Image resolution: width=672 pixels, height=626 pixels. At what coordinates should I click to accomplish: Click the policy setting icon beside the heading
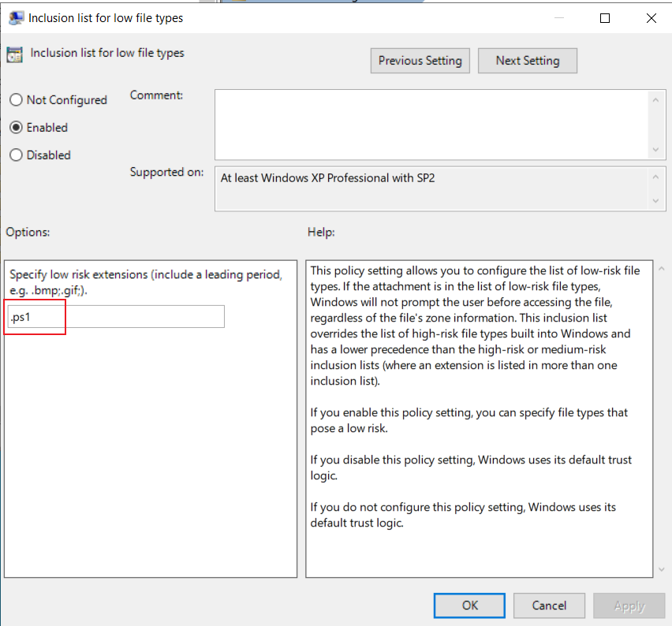tap(14, 54)
